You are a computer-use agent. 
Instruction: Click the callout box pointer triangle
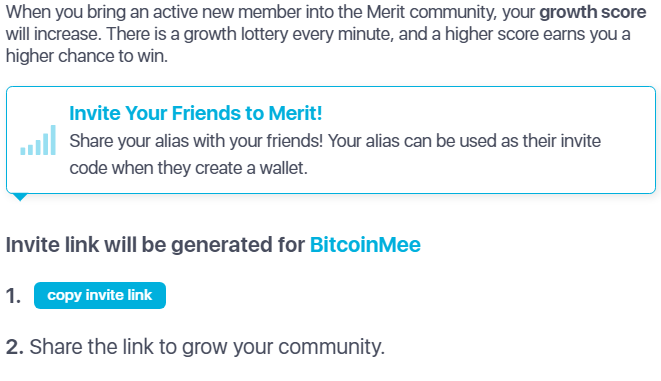[x=20, y=197]
